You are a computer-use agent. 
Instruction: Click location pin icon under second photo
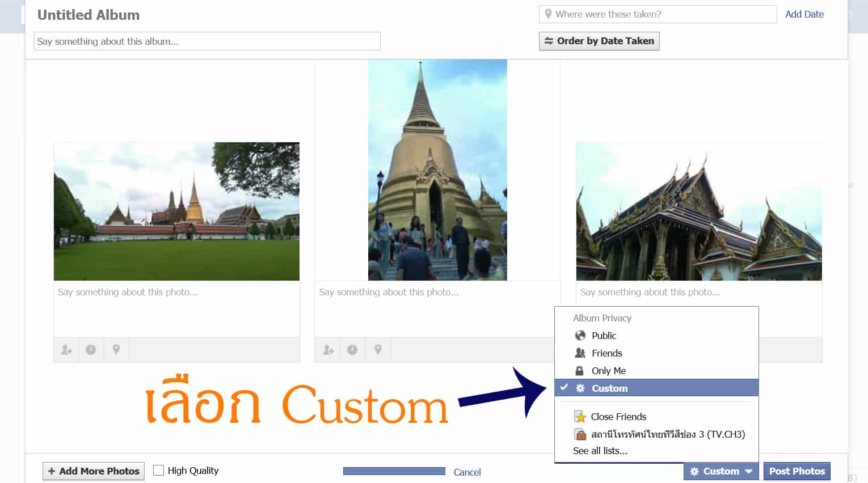(378, 350)
